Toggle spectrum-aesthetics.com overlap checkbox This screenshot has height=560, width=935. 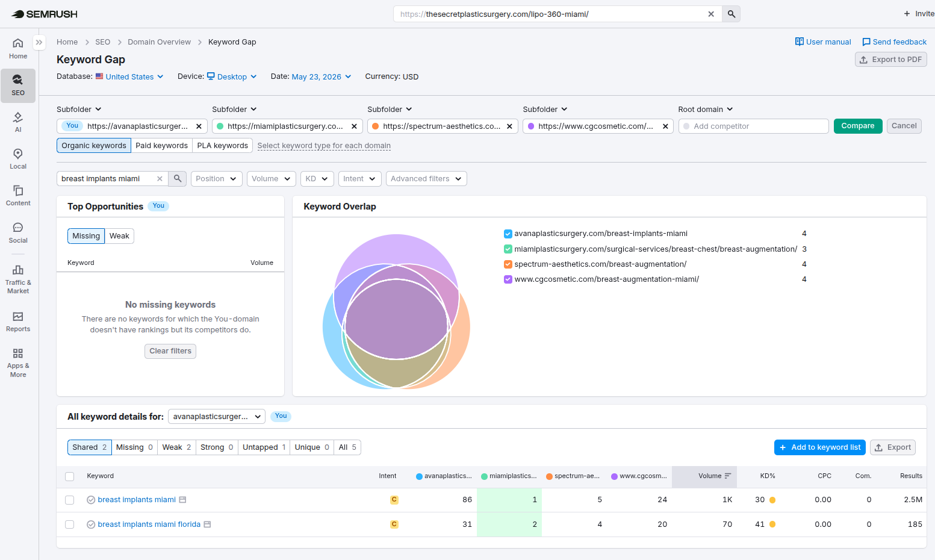tap(508, 264)
